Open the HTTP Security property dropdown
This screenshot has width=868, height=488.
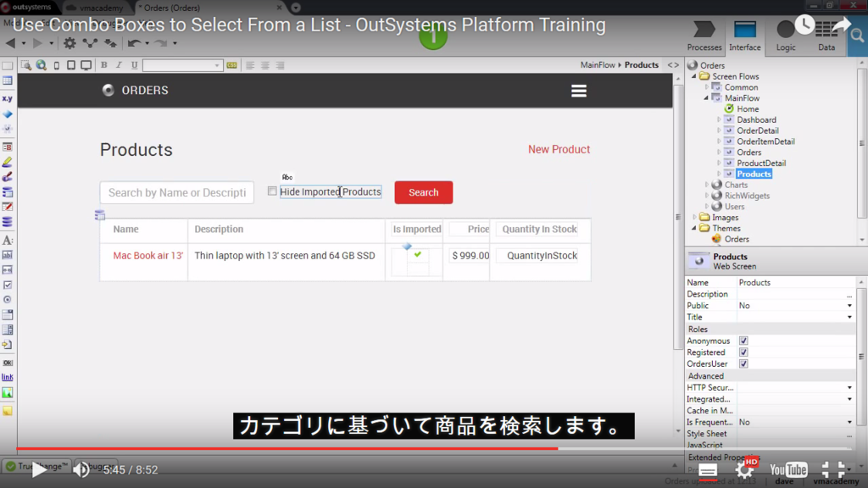coord(849,387)
